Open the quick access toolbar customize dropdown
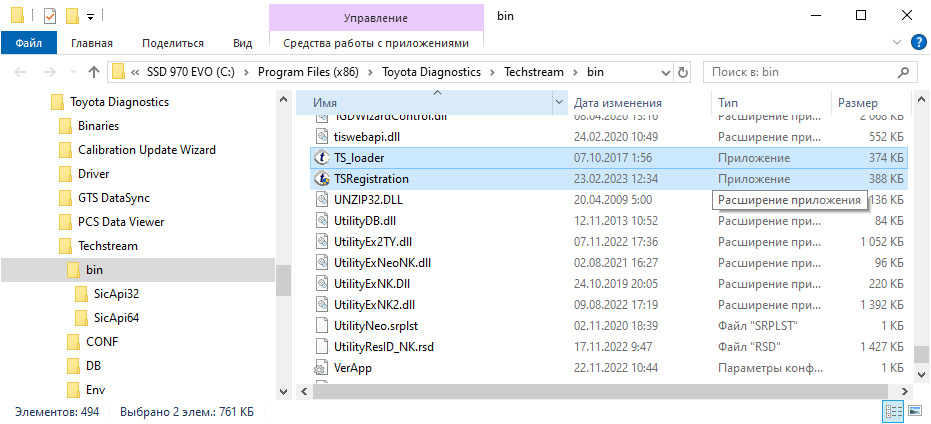The width and height of the screenshot is (931, 424). tap(90, 17)
